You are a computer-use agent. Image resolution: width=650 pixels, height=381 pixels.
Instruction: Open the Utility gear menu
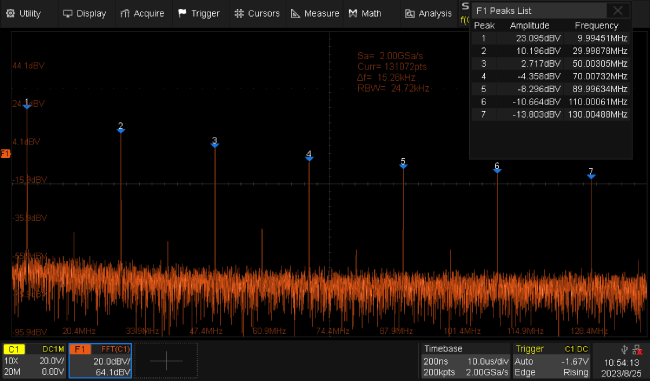[x=23, y=14]
